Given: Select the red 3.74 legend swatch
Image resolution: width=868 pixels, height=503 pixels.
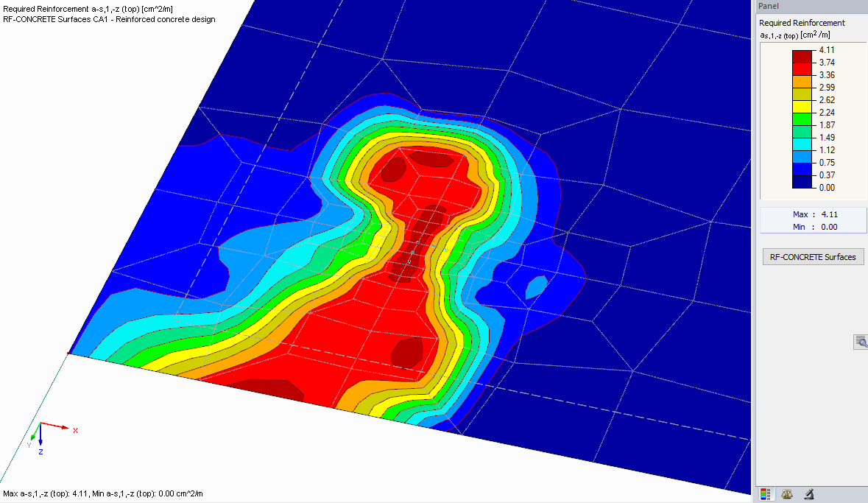Looking at the screenshot, I should (802, 69).
